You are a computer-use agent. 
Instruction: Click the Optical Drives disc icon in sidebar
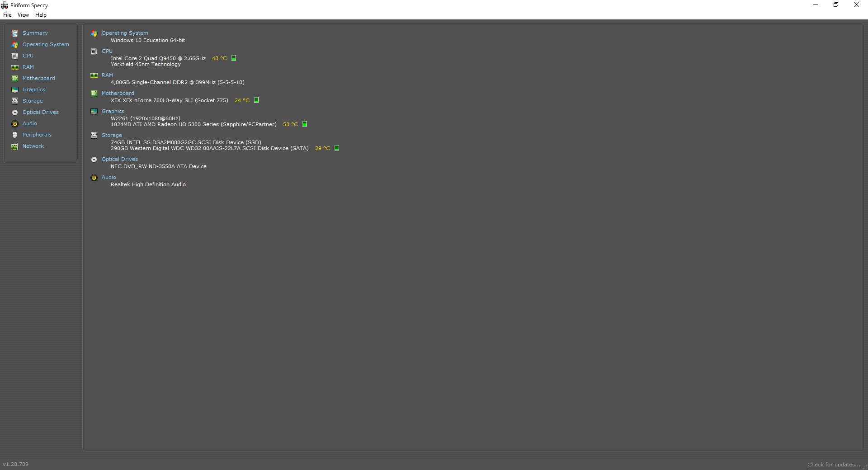tap(15, 113)
